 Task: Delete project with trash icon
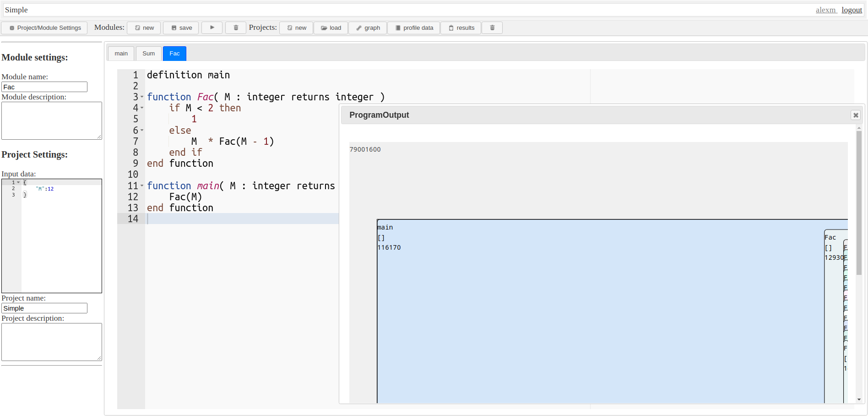point(492,28)
